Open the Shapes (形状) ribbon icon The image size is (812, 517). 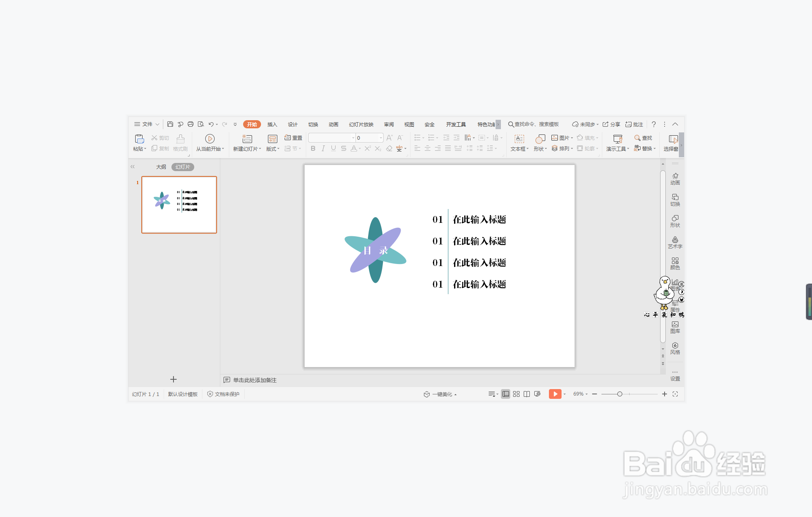tap(540, 139)
